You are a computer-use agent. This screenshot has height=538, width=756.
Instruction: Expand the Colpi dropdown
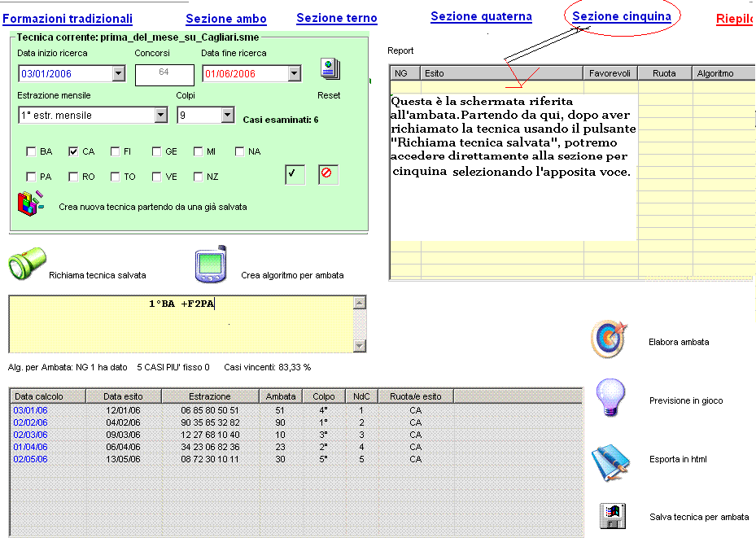coord(228,116)
